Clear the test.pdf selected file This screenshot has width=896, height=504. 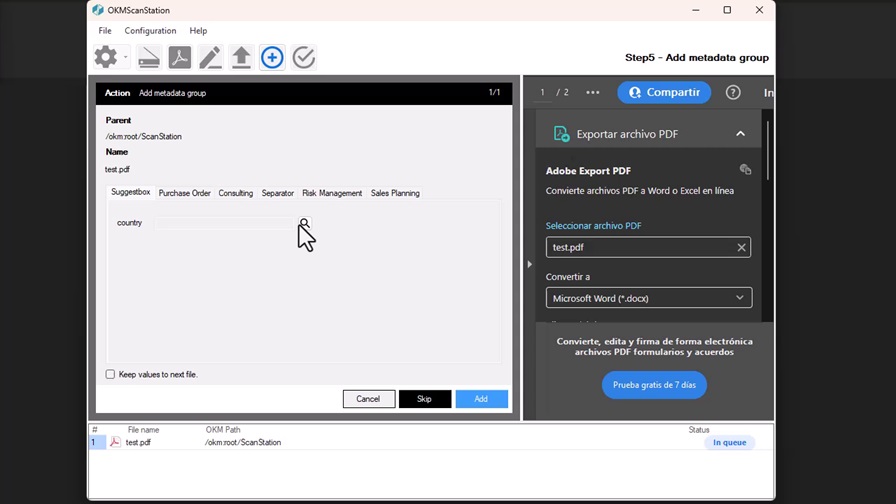741,247
